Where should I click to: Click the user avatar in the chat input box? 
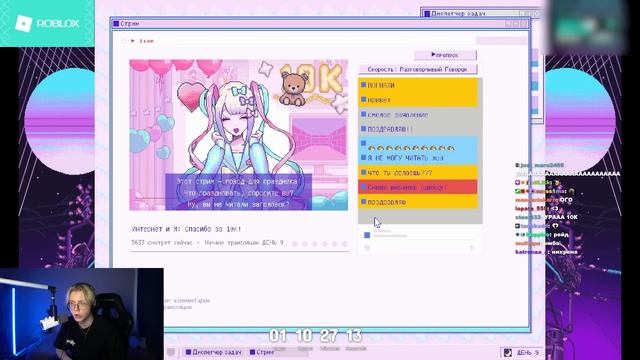(x=367, y=235)
